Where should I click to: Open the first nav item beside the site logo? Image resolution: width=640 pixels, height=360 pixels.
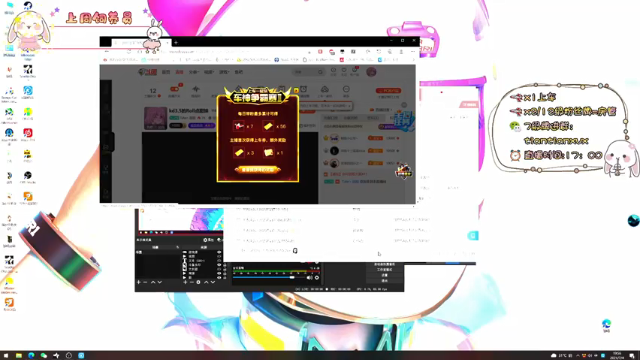pos(166,72)
